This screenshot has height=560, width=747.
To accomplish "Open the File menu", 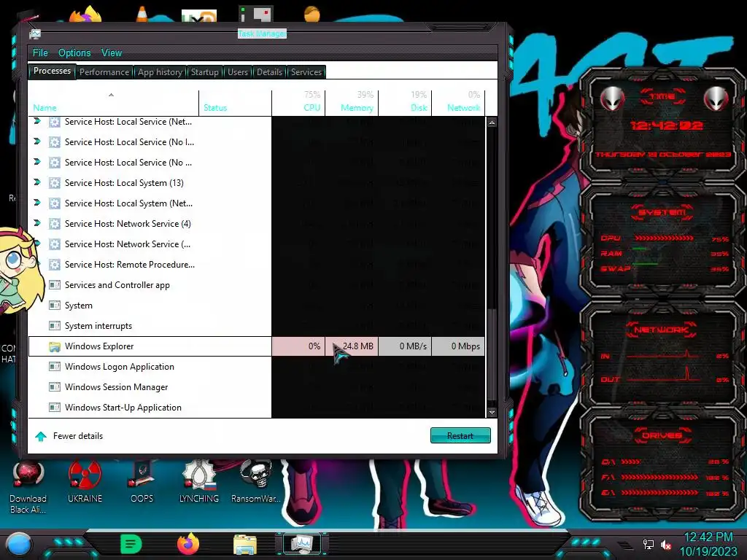I will pos(40,52).
